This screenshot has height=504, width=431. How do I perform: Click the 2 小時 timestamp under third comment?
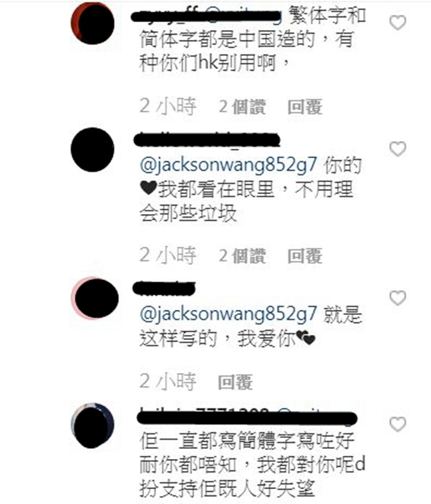pyautogui.click(x=168, y=382)
